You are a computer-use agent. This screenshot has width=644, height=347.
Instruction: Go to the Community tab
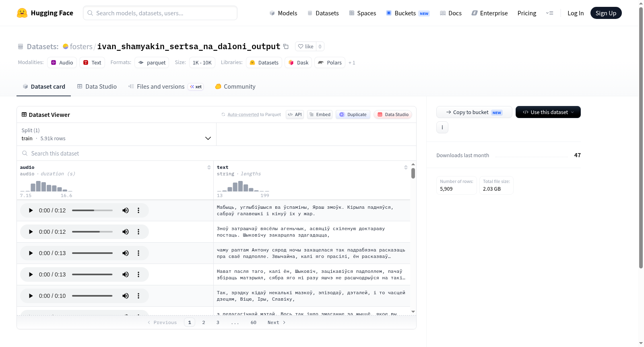pyautogui.click(x=235, y=86)
